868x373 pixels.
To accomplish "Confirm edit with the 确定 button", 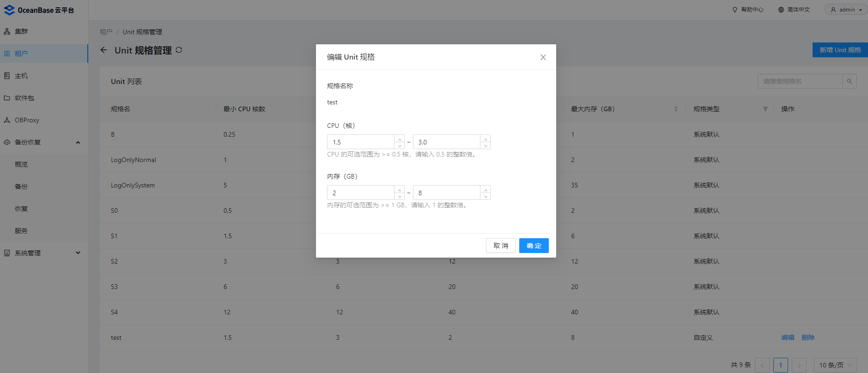I will pyautogui.click(x=534, y=246).
